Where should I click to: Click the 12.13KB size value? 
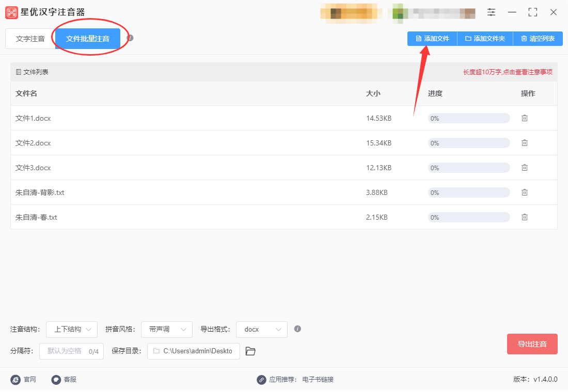(378, 168)
